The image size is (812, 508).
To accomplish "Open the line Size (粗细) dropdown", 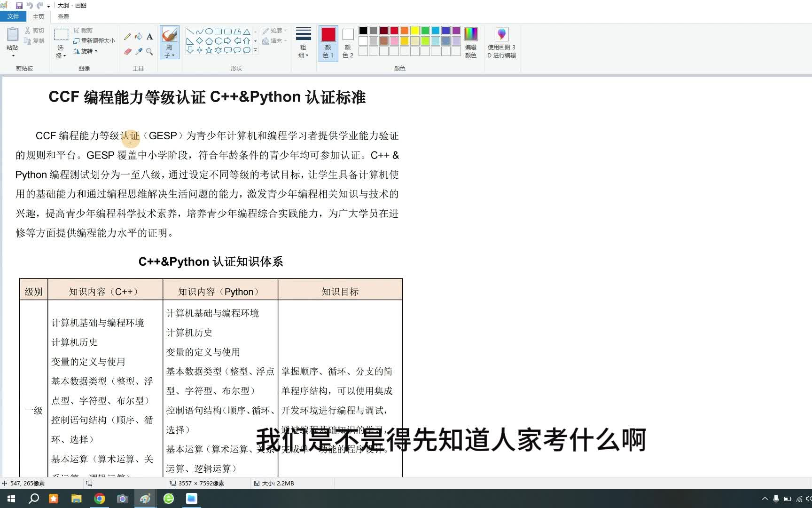I will click(303, 42).
